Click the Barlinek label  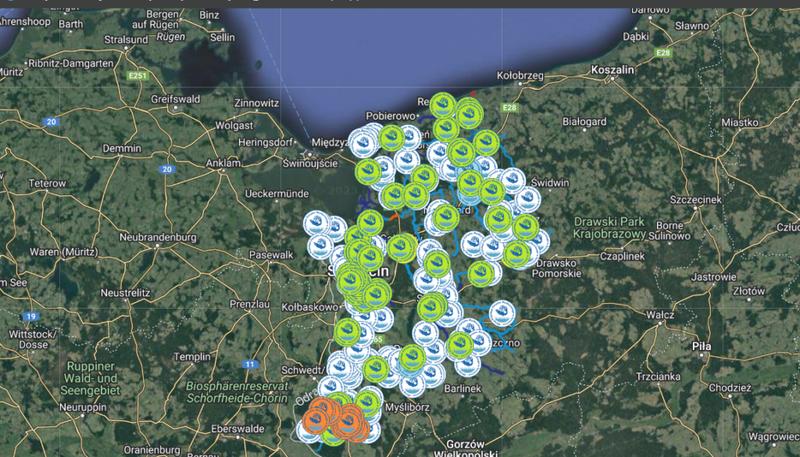pos(463,388)
